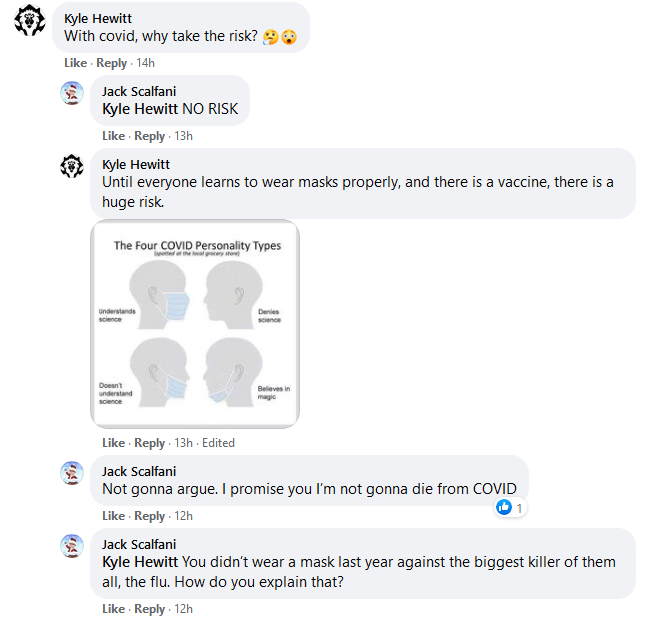Click the thinking face emoji in first comment

pyautogui.click(x=270, y=37)
